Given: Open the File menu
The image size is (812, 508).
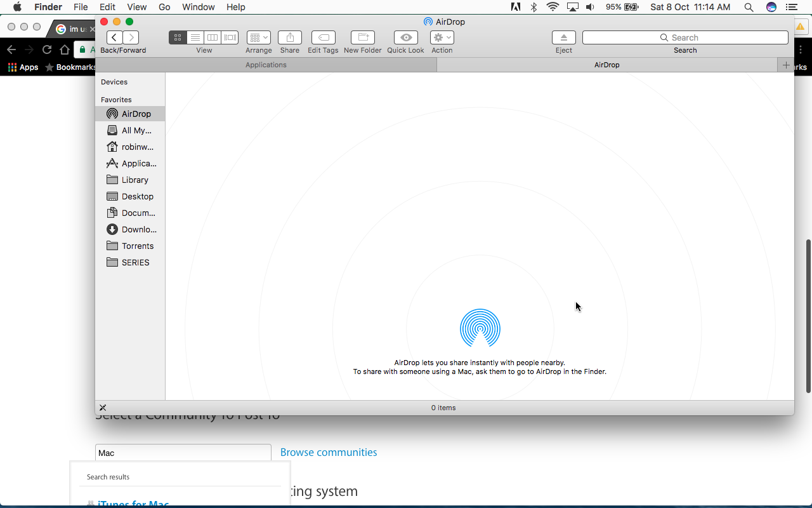Looking at the screenshot, I should [x=81, y=7].
